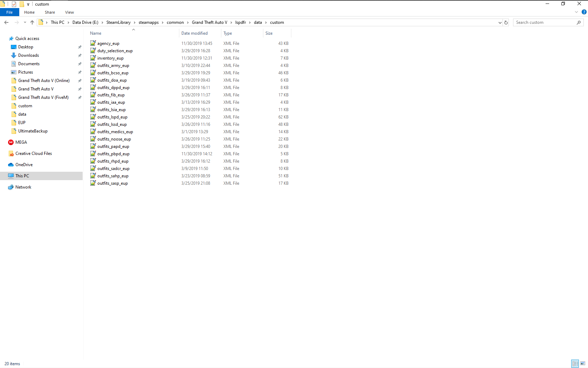
Task: Select This PC in the breadcrumb
Action: click(57, 22)
